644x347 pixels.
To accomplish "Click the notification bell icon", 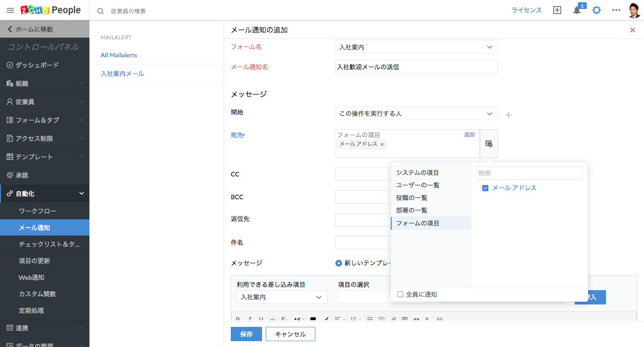I will coord(577,10).
